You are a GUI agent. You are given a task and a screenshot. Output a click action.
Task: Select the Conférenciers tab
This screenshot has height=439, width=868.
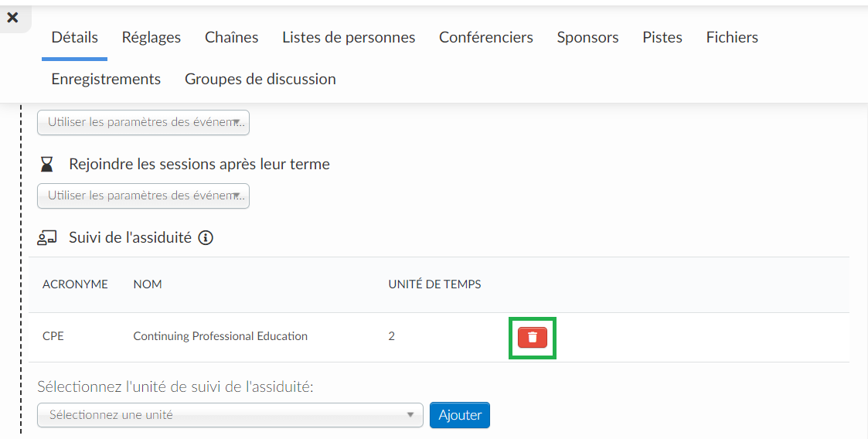click(486, 38)
